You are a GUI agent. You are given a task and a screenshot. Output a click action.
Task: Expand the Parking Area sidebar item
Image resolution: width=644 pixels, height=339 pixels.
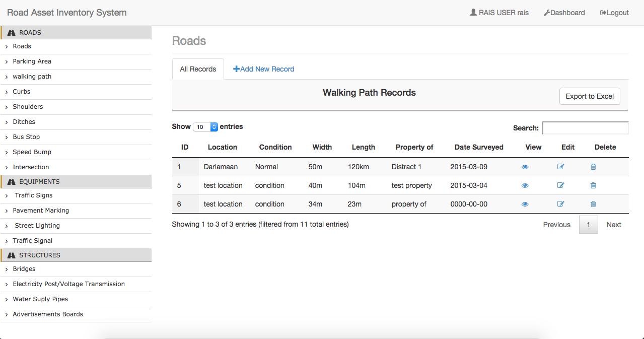click(32, 61)
